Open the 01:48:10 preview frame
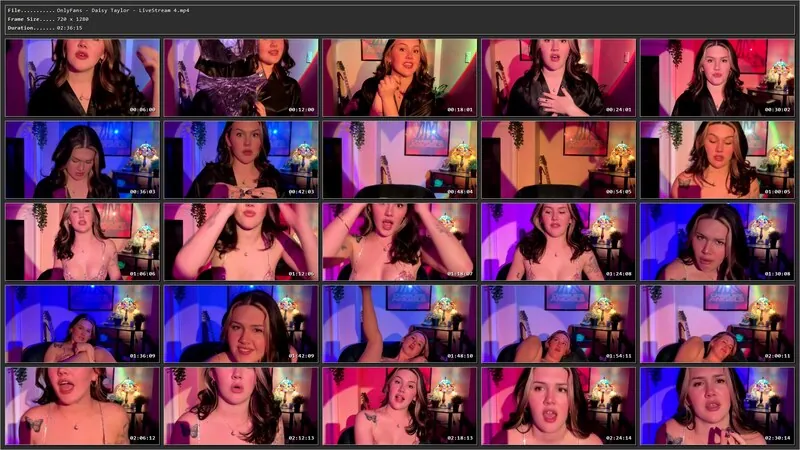Screen dimensions: 800x450 [399, 324]
